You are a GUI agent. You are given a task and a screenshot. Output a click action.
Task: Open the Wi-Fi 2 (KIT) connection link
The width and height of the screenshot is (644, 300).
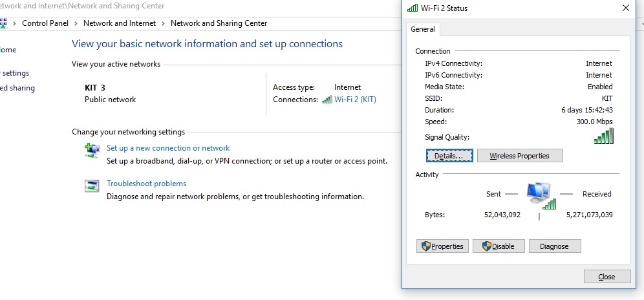(355, 100)
